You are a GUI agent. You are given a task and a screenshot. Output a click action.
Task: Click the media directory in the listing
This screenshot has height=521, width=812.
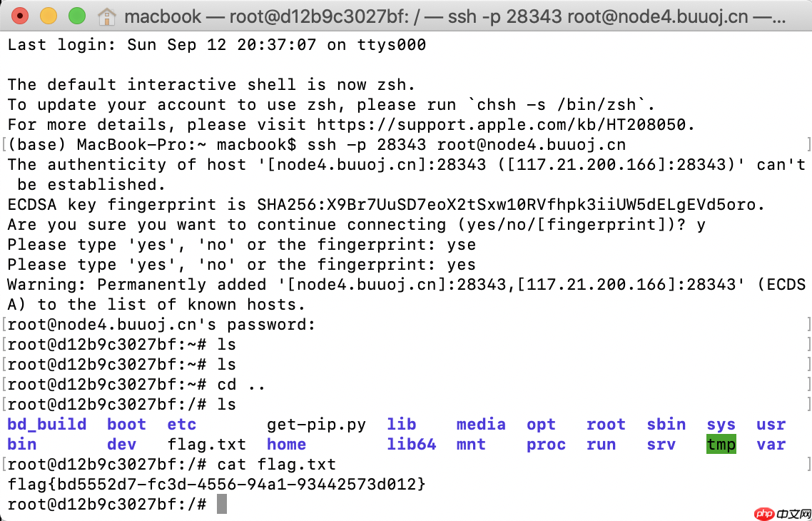[481, 425]
